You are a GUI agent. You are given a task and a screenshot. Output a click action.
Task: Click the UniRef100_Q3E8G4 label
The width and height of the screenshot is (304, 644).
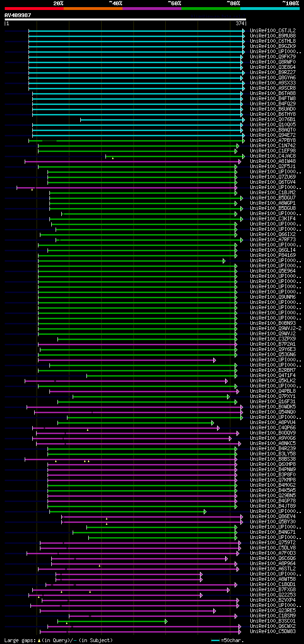click(x=273, y=67)
